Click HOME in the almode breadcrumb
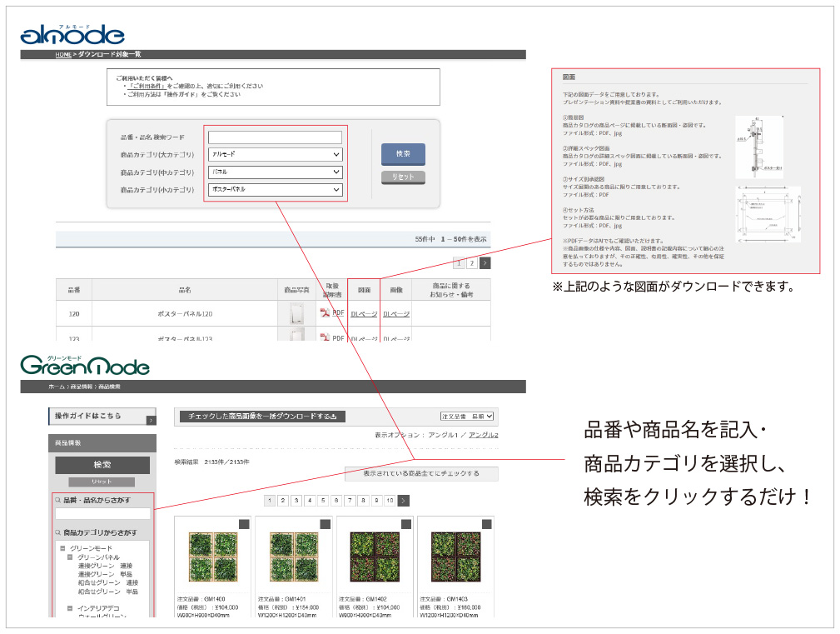 tap(63, 54)
